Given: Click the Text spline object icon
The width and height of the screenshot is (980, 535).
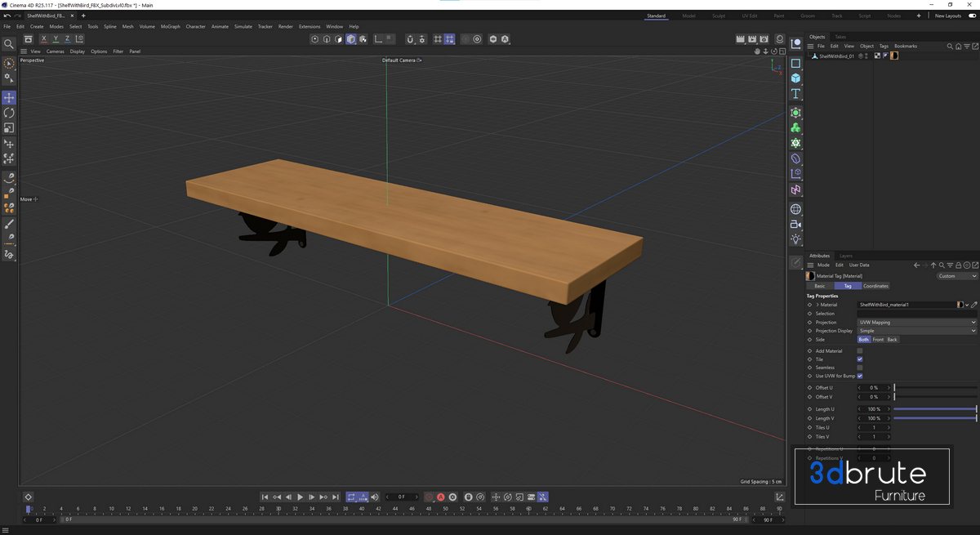Looking at the screenshot, I should tap(795, 94).
